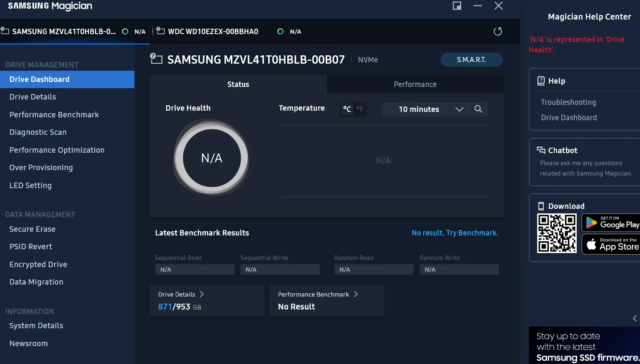Switch temperature unit to °C
This screenshot has height=364, width=640.
pyautogui.click(x=347, y=109)
